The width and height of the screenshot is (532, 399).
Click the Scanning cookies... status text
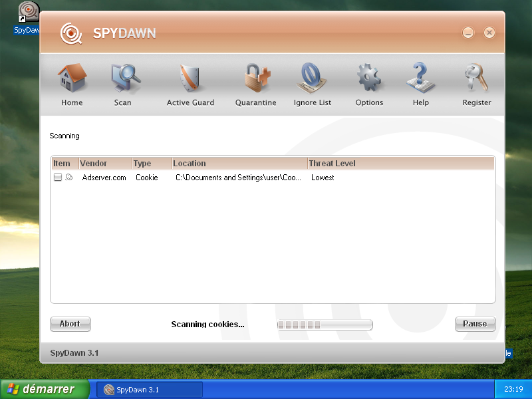[x=207, y=325]
